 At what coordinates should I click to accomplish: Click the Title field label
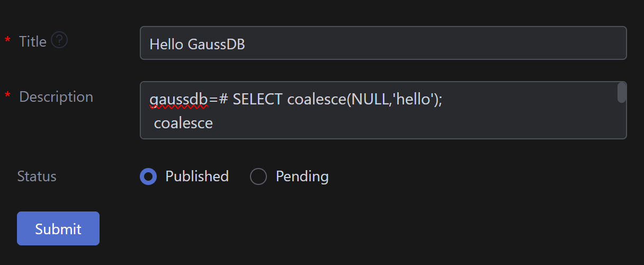coord(33,41)
